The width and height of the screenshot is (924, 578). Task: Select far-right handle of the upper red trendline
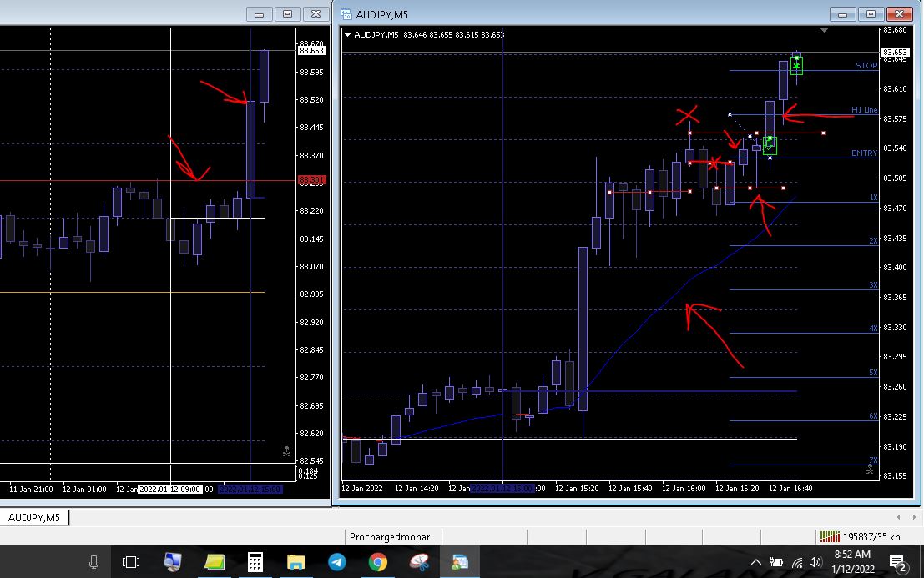tap(823, 133)
